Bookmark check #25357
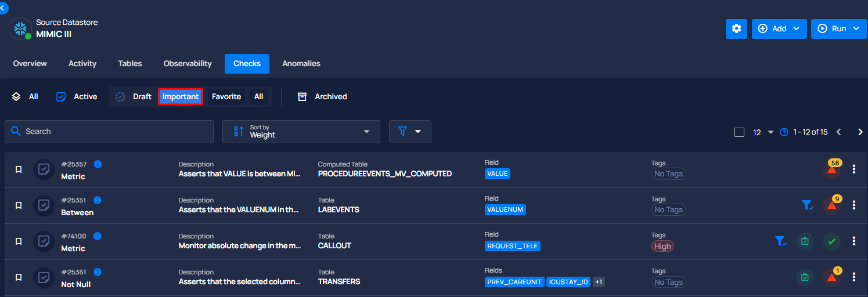The width and height of the screenshot is (868, 297). click(19, 169)
